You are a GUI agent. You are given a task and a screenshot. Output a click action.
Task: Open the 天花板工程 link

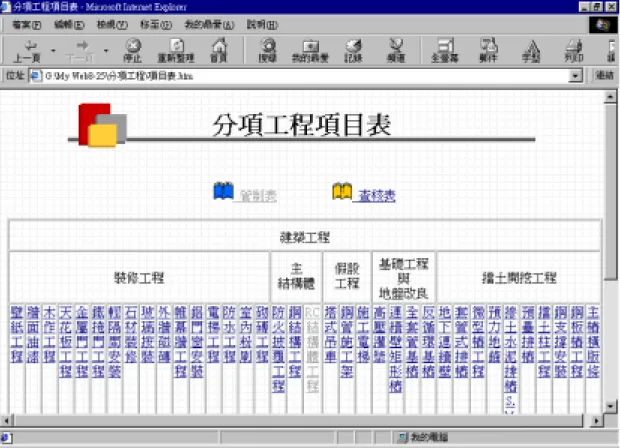point(66,341)
